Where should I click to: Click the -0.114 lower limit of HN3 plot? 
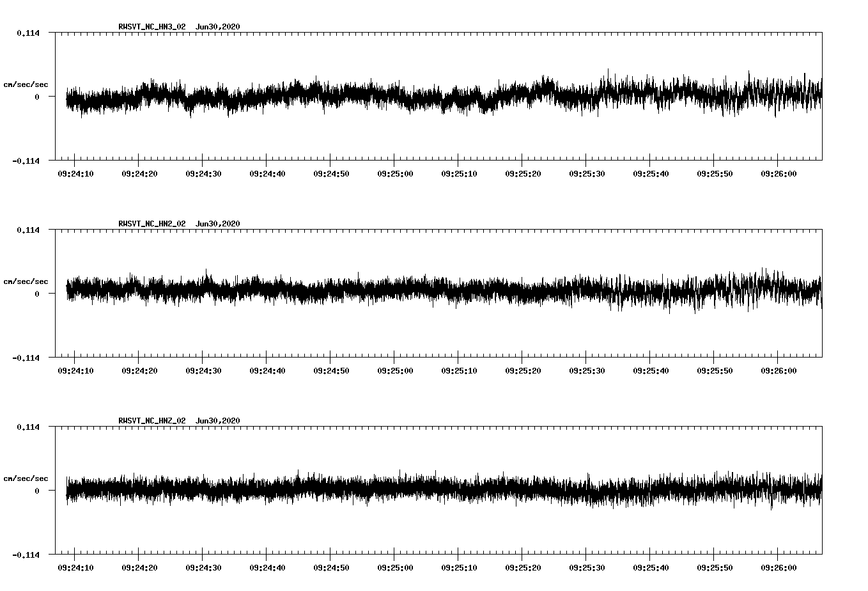tap(26, 161)
